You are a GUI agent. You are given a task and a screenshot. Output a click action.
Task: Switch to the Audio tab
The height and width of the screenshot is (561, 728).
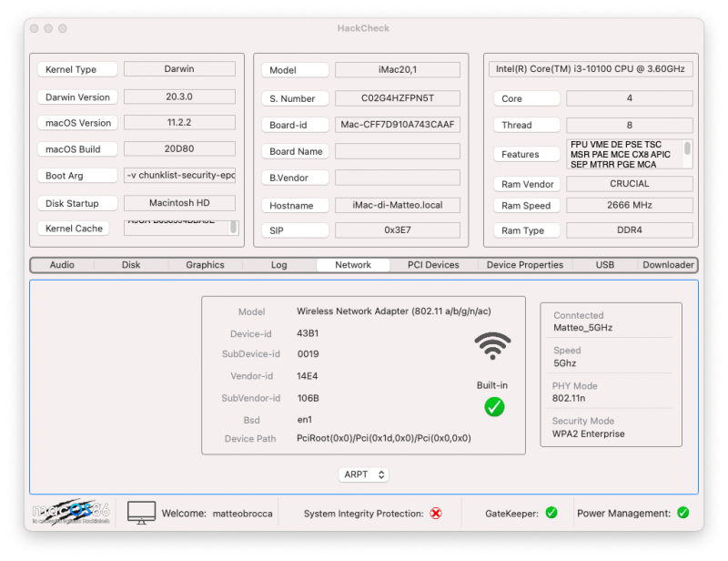click(x=62, y=265)
